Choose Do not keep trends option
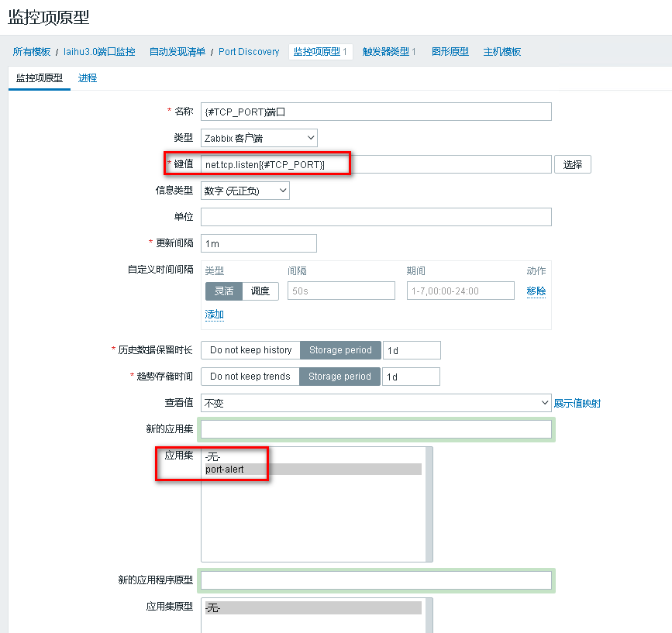The height and width of the screenshot is (633, 672). point(250,377)
